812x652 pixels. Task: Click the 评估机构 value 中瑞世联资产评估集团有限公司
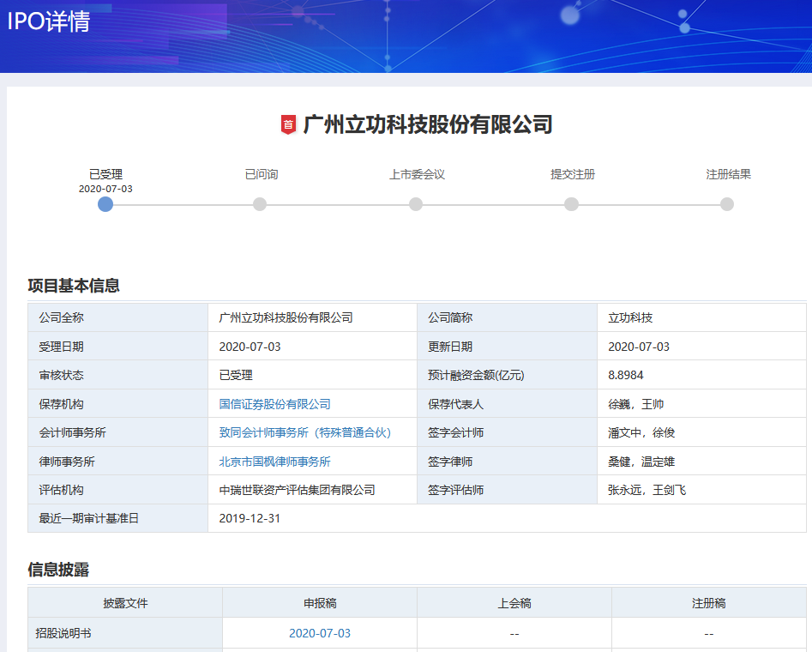pyautogui.click(x=298, y=491)
